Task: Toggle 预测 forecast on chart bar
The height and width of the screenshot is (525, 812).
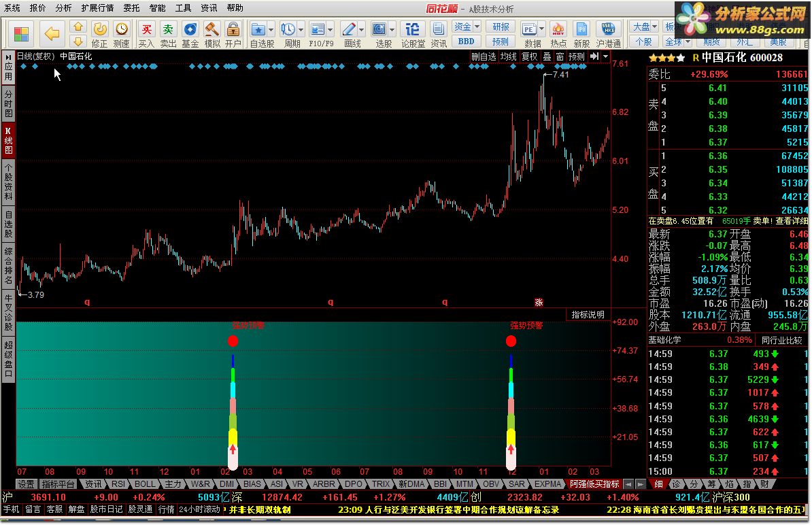Action: tap(577, 56)
